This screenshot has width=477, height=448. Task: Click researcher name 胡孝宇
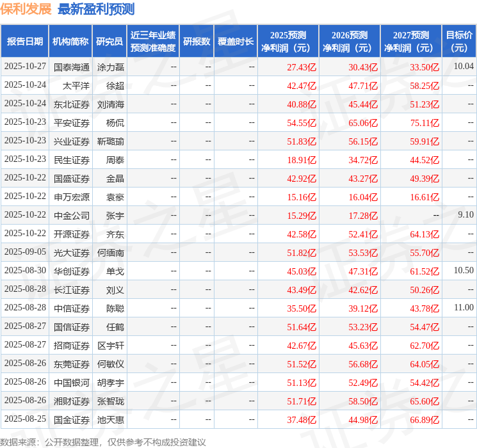(110, 383)
